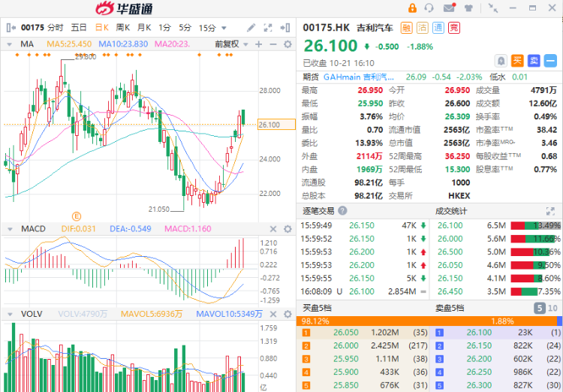
Task: Click the shrink window arrows icon
Action: click(493, 8)
